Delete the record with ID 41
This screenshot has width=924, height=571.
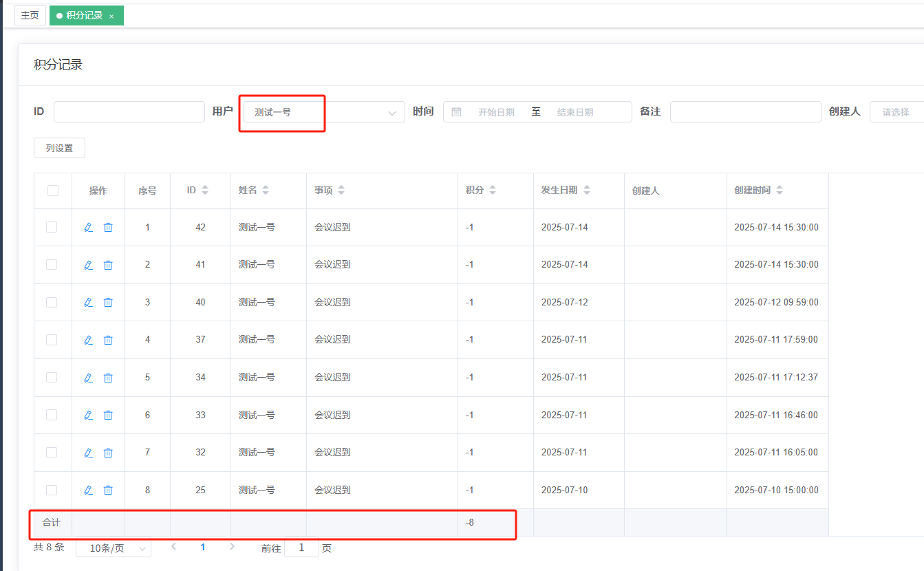(108, 265)
